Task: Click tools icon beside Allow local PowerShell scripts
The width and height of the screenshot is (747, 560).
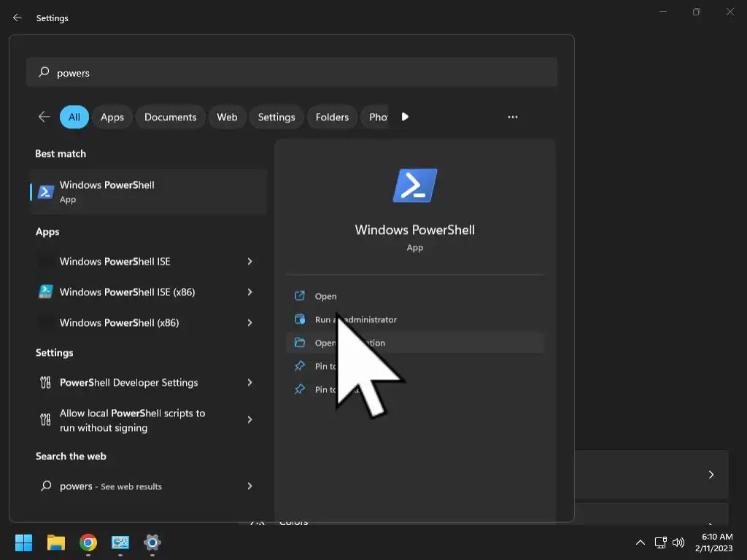Action: click(x=45, y=419)
